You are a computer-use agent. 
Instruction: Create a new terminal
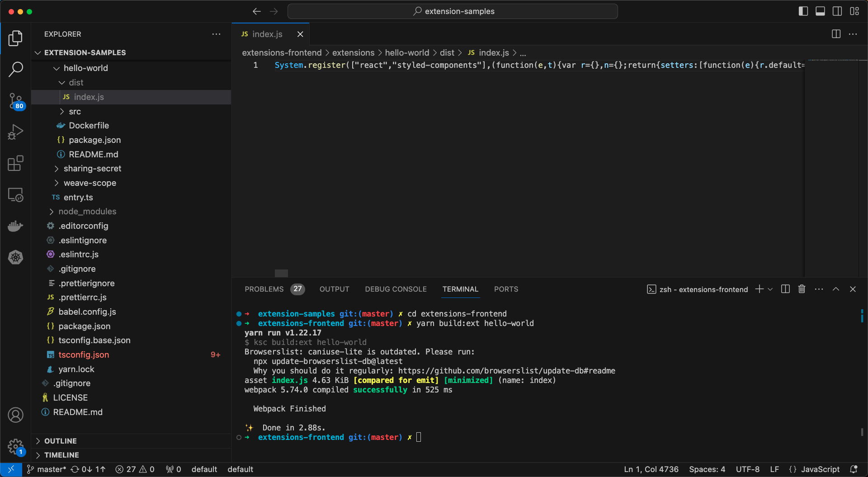tap(759, 289)
